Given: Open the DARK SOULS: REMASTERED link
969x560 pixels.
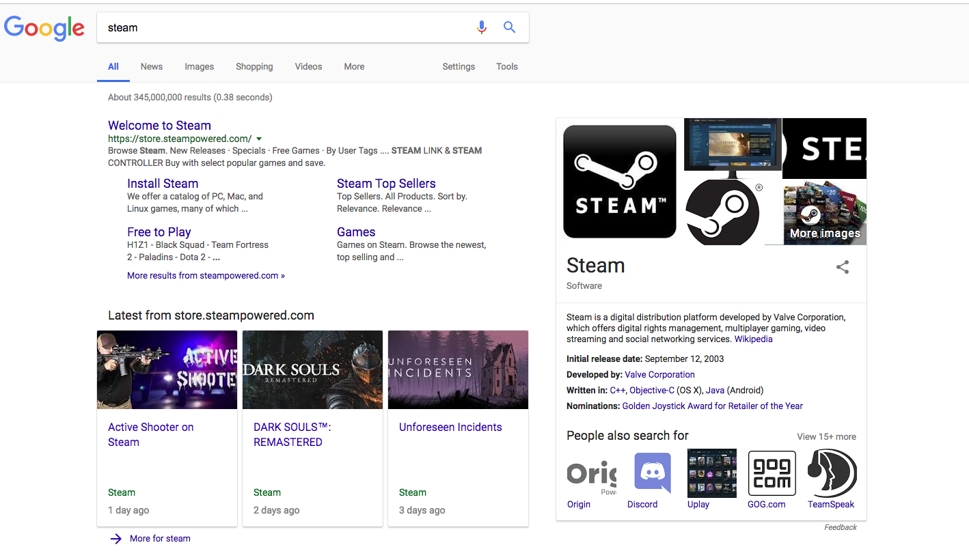Looking at the screenshot, I should pos(292,434).
